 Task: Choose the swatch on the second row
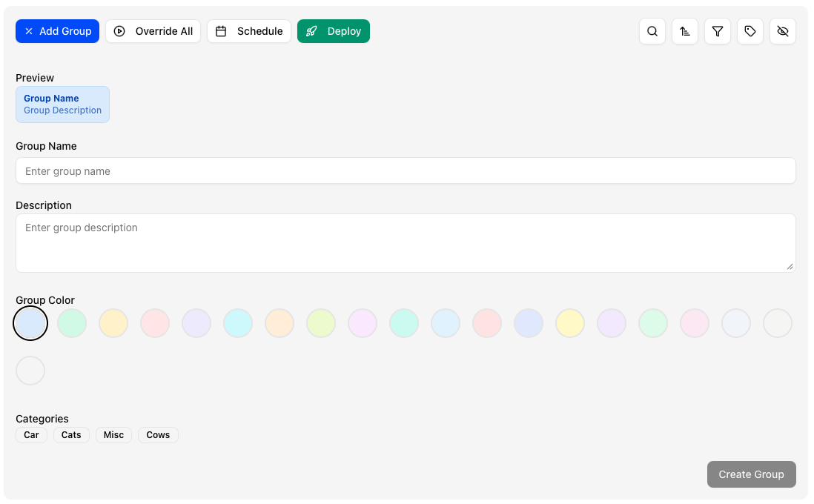[x=30, y=371]
